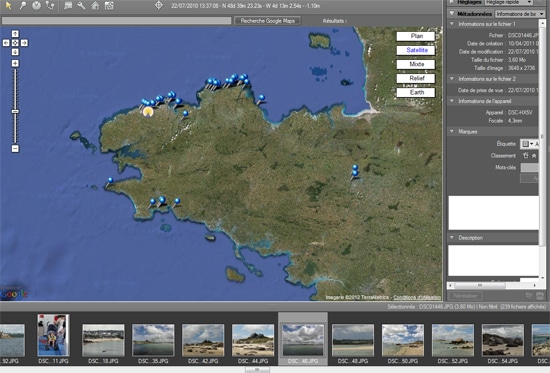550x373 pixels.
Task: Click the filmstrip bottom scroll handle
Action: click(x=257, y=370)
